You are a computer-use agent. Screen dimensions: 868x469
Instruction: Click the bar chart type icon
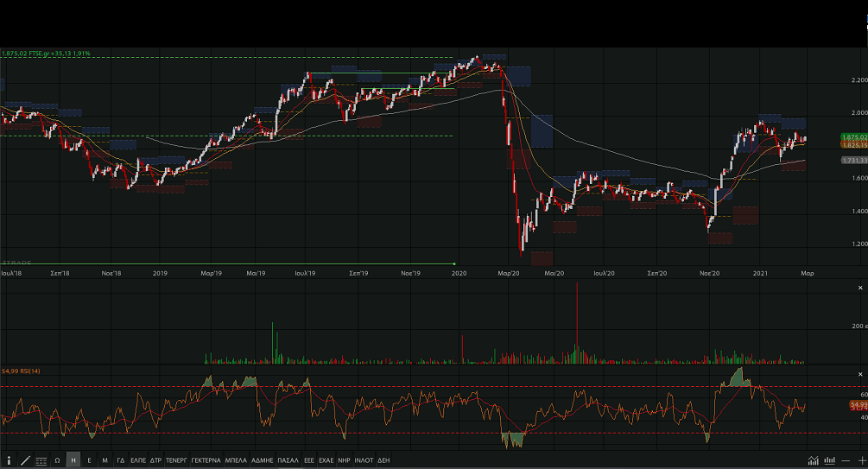pyautogui.click(x=829, y=460)
